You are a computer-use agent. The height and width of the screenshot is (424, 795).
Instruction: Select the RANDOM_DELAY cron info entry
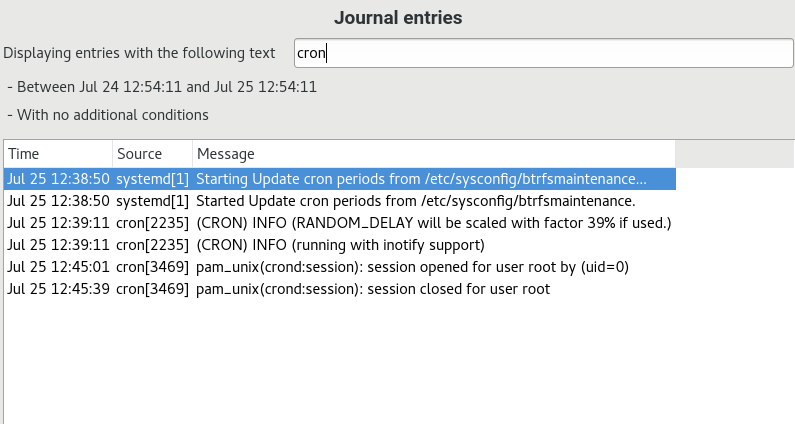pyautogui.click(x=433, y=223)
